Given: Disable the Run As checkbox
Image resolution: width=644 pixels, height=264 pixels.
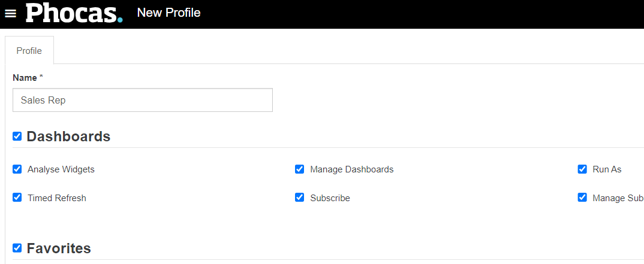Looking at the screenshot, I should click(582, 169).
